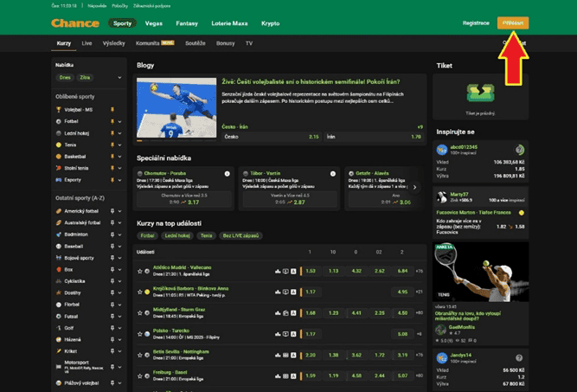Image resolution: width=577 pixels, height=392 pixels.
Task: Unpin Fotbal from favorite sports
Action: click(x=112, y=121)
